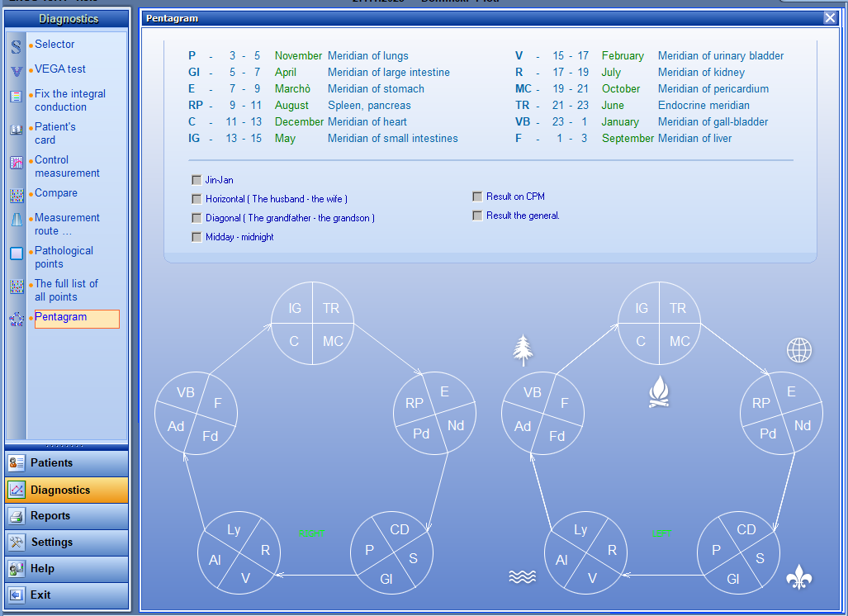
Task: Check the Result on CPM option
Action: click(477, 197)
